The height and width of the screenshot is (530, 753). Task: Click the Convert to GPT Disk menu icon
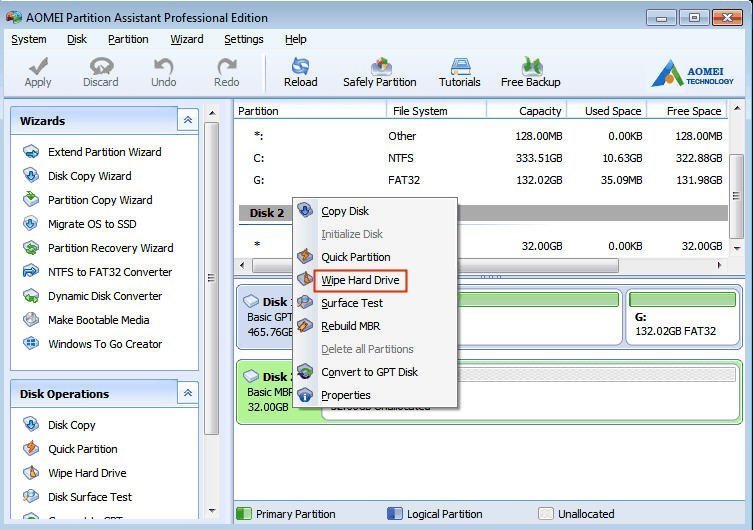(x=305, y=372)
